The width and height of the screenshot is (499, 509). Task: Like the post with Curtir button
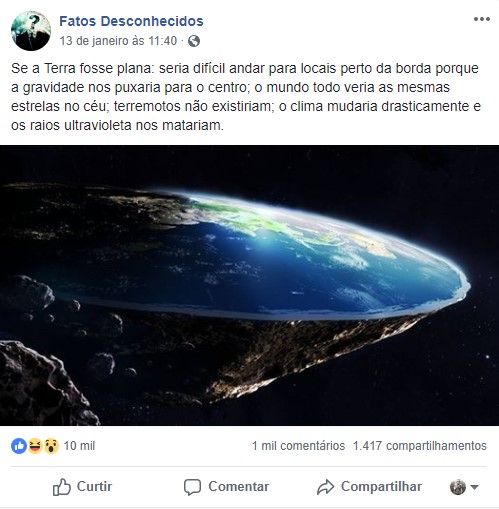82,487
